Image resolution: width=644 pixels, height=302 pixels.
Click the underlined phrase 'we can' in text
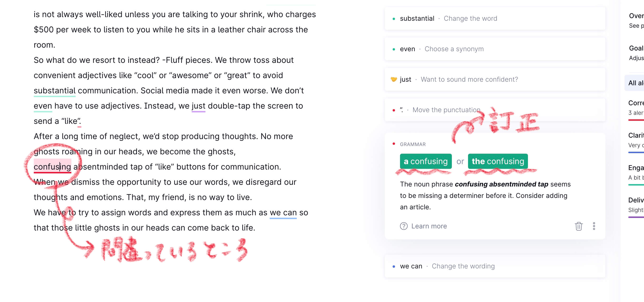tap(283, 213)
